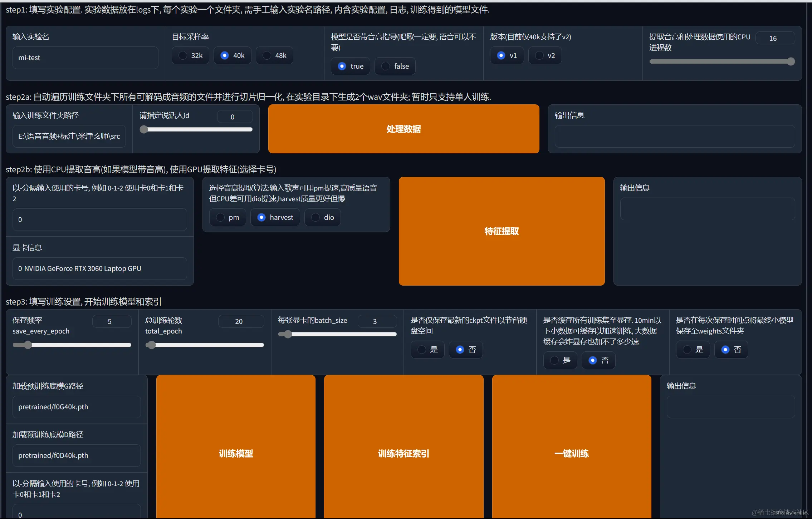Choose dio pitch extraction algorithm
Image resolution: width=812 pixels, height=519 pixels.
click(315, 217)
